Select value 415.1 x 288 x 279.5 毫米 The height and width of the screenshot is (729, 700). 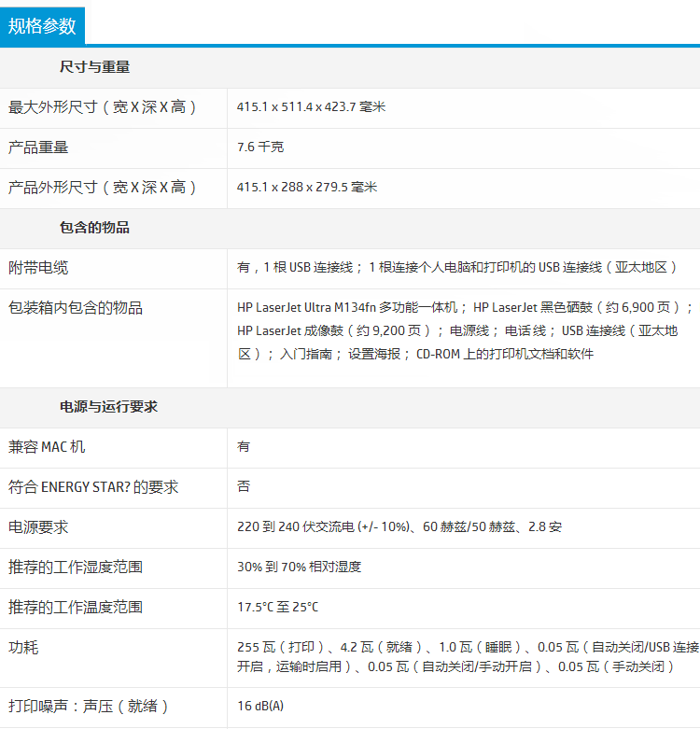tap(307, 187)
